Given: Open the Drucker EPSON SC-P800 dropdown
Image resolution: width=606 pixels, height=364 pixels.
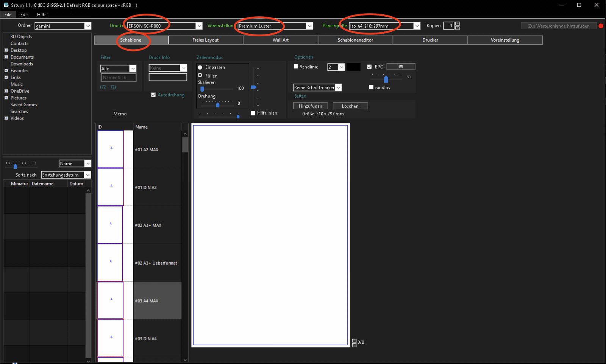Looking at the screenshot, I should pos(199,26).
